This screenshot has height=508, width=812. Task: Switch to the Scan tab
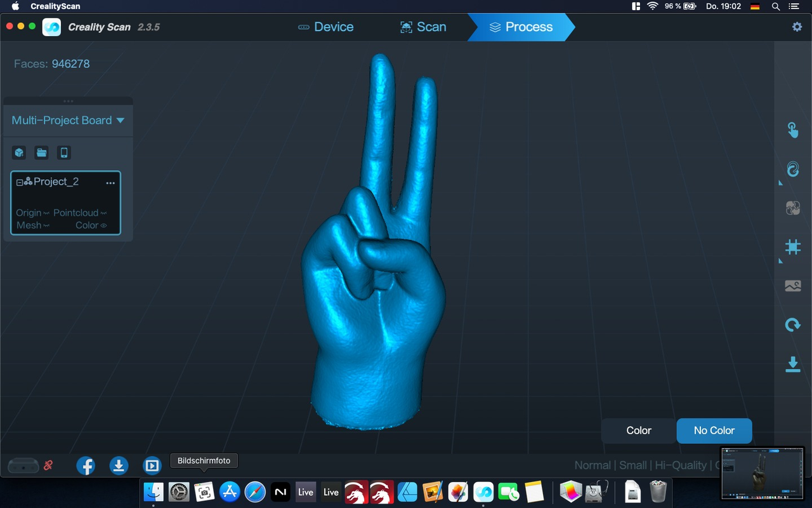coord(423,27)
